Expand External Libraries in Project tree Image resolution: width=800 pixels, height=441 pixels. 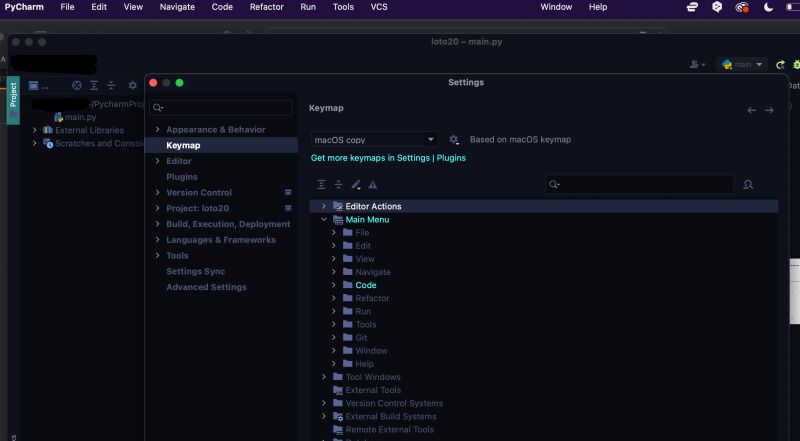pyautogui.click(x=35, y=130)
